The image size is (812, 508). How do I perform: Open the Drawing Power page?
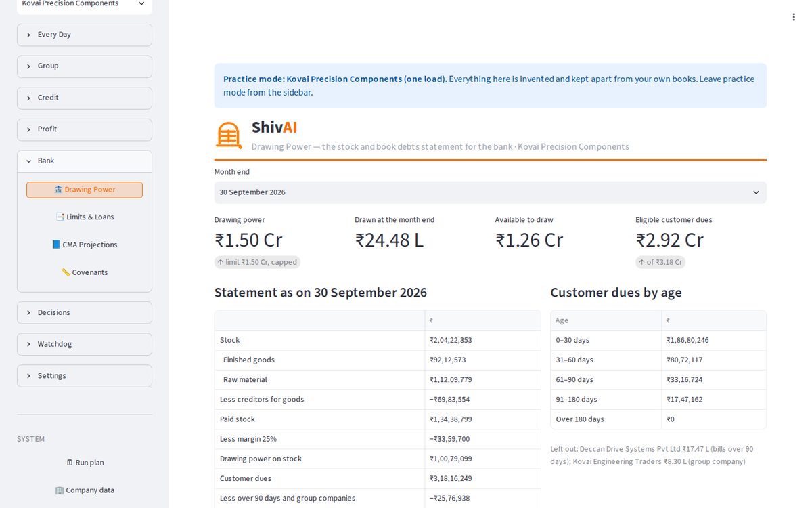[x=85, y=190]
